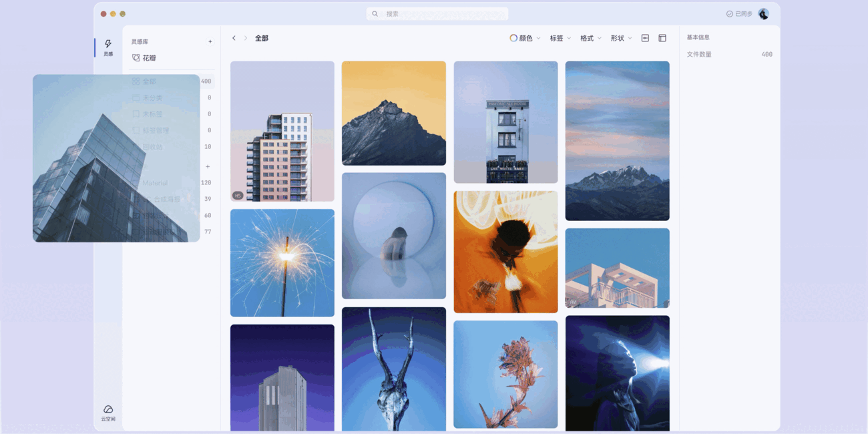Click the 合成海报 count 39
This screenshot has width=868, height=434.
click(208, 199)
